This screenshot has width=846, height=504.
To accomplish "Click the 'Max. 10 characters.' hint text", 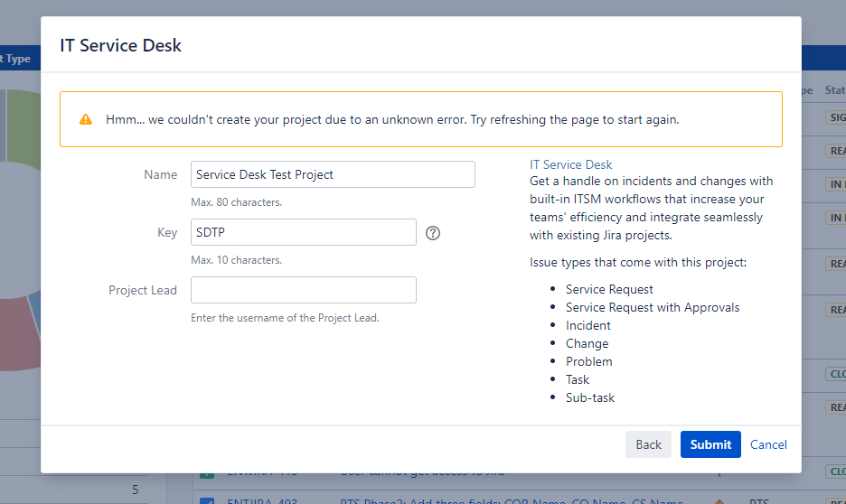I will (236, 260).
